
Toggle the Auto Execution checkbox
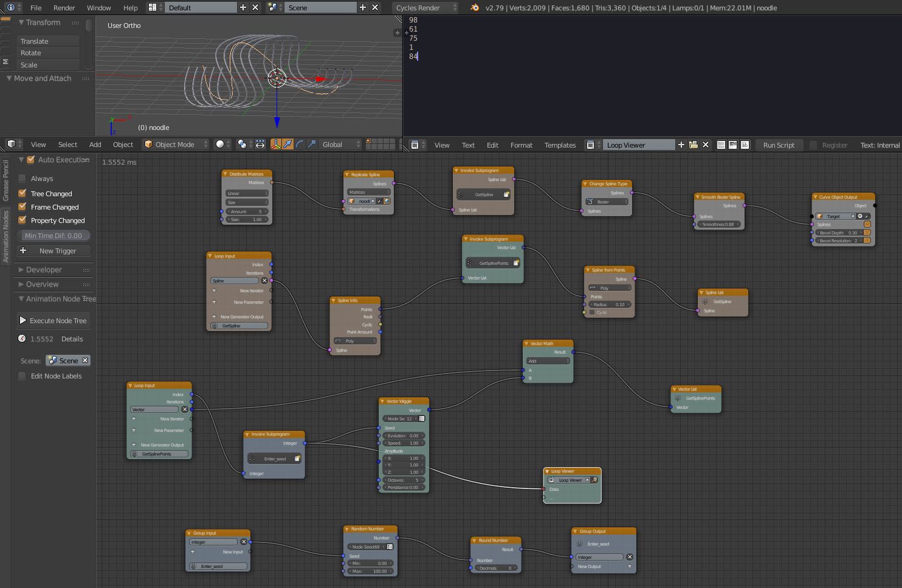pyautogui.click(x=31, y=159)
